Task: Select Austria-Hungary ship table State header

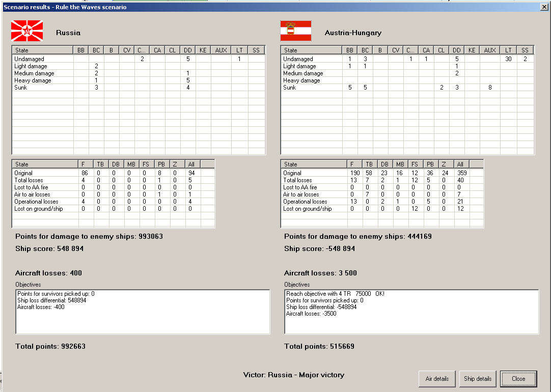Action: 311,50
